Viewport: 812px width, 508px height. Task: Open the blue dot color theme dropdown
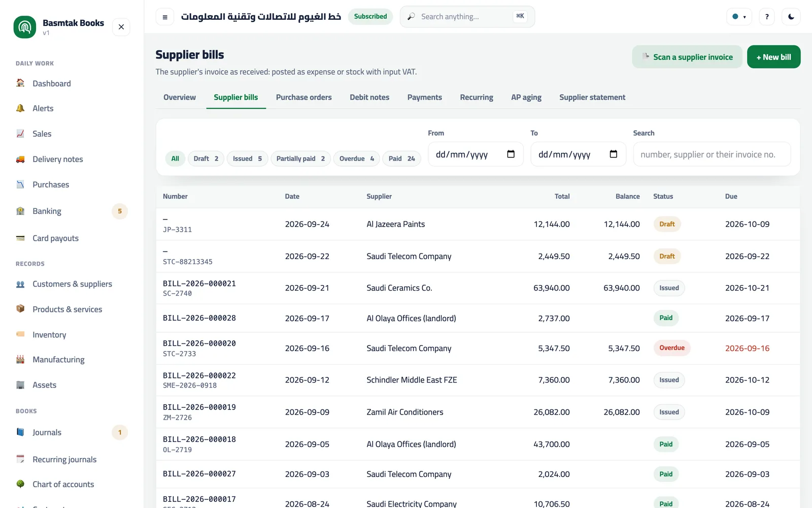pyautogui.click(x=739, y=17)
